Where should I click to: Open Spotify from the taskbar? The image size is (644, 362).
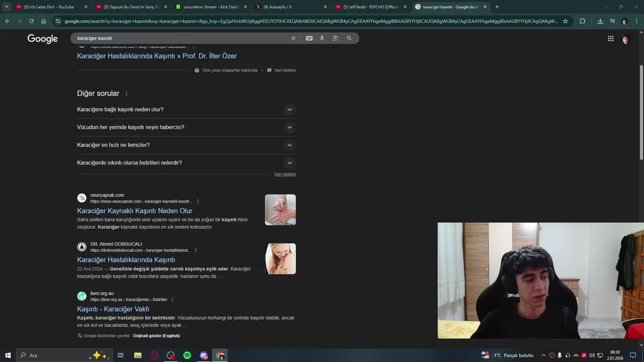[x=187, y=355]
